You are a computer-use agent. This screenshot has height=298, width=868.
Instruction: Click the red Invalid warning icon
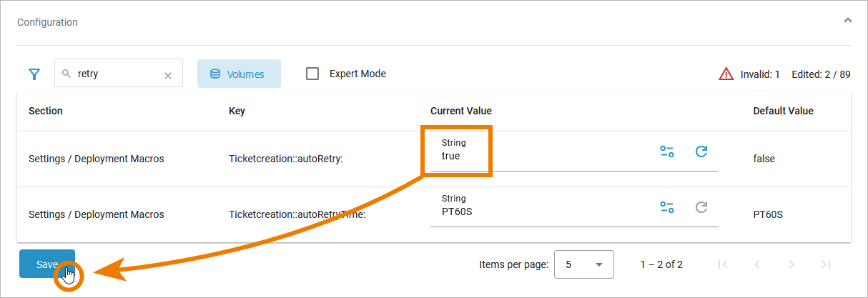(726, 74)
